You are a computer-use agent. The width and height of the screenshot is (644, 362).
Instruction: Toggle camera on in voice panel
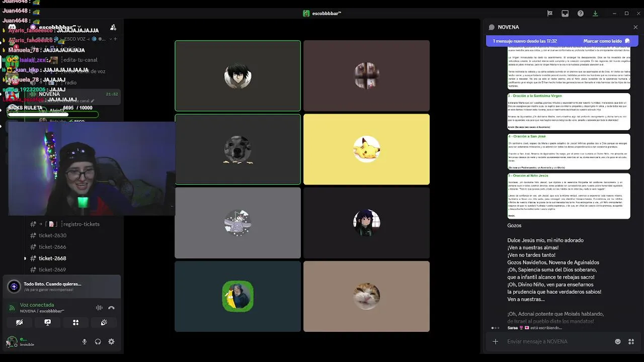(19, 322)
